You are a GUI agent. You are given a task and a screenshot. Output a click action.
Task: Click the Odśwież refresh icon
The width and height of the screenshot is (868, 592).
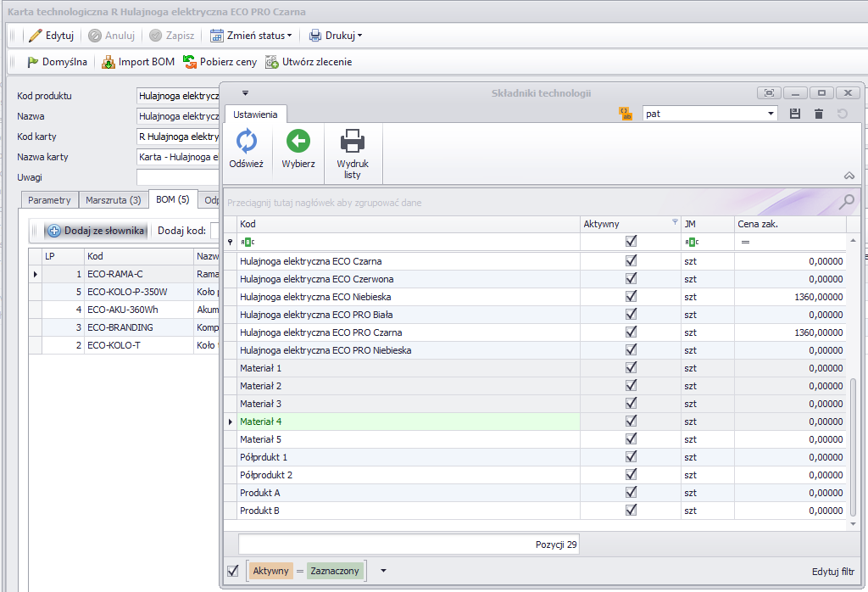246,142
